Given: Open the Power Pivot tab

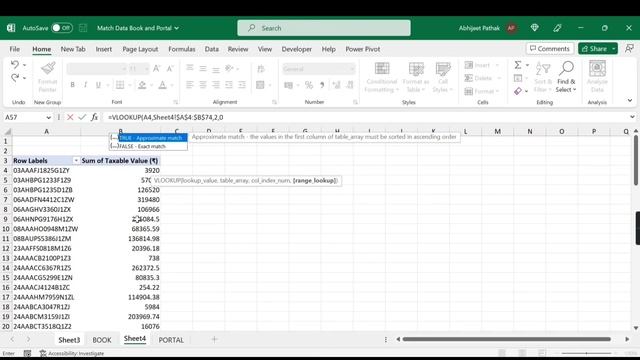Looking at the screenshot, I should coord(362,49).
